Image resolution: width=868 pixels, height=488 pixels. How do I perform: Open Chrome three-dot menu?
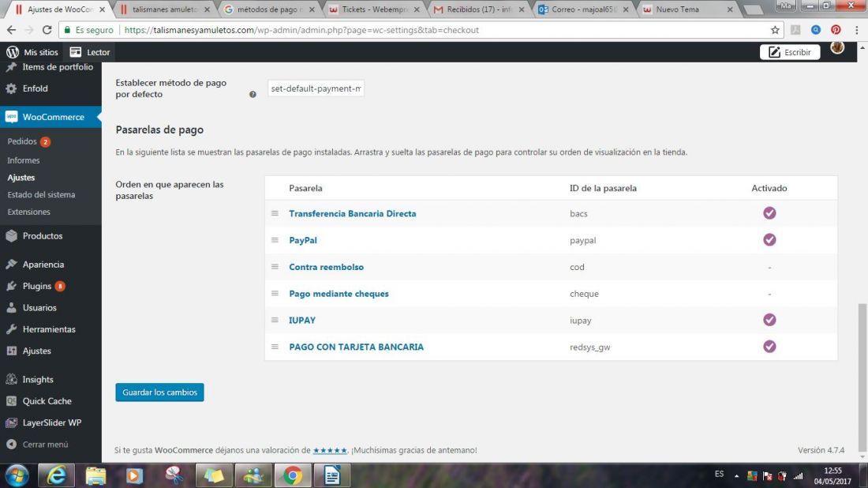pos(856,30)
